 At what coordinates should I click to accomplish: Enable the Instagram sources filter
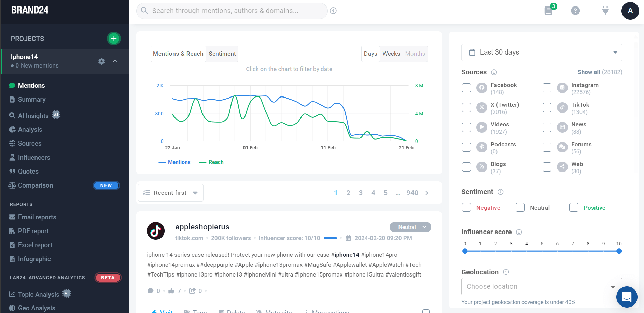547,88
